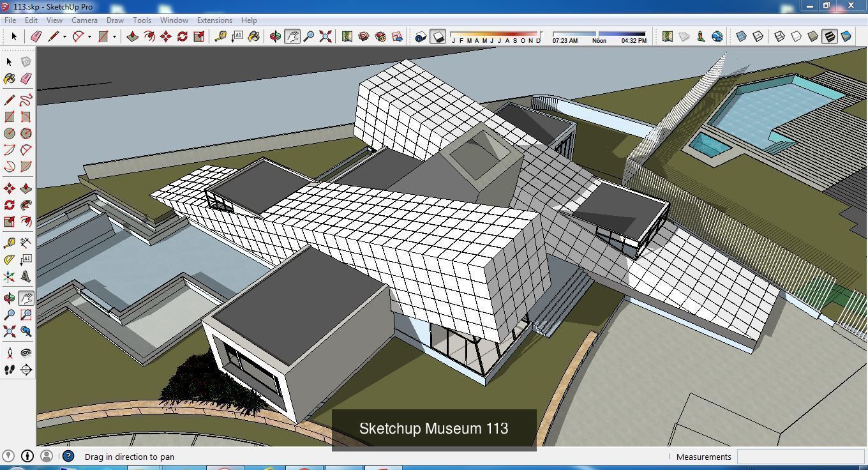This screenshot has height=470, width=868.
Task: Select the Make Component tool
Action: [26, 62]
